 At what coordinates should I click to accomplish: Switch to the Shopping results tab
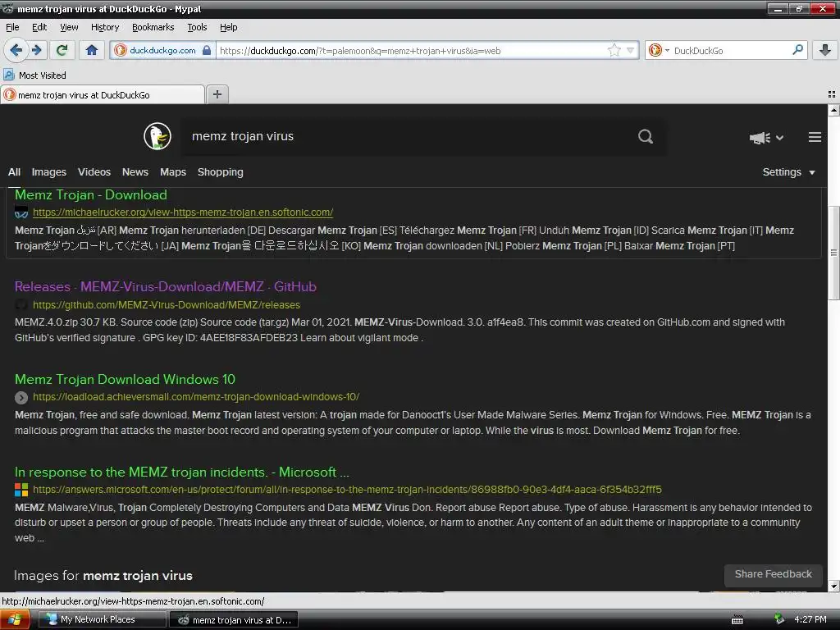[x=220, y=172]
